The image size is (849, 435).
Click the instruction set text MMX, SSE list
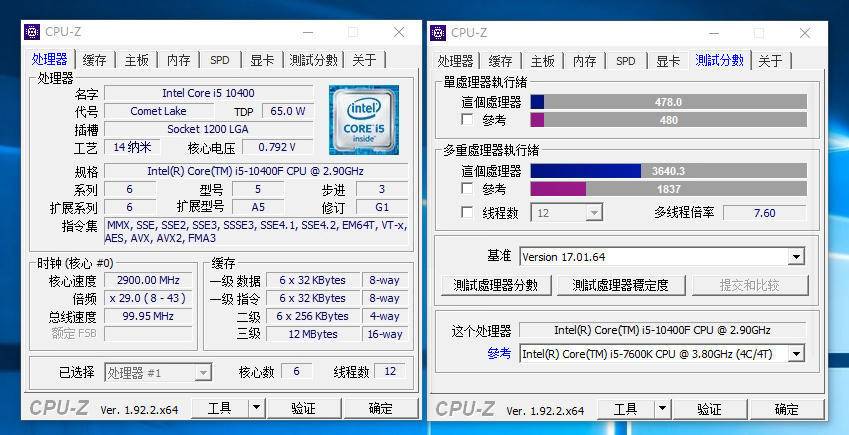pos(256,231)
